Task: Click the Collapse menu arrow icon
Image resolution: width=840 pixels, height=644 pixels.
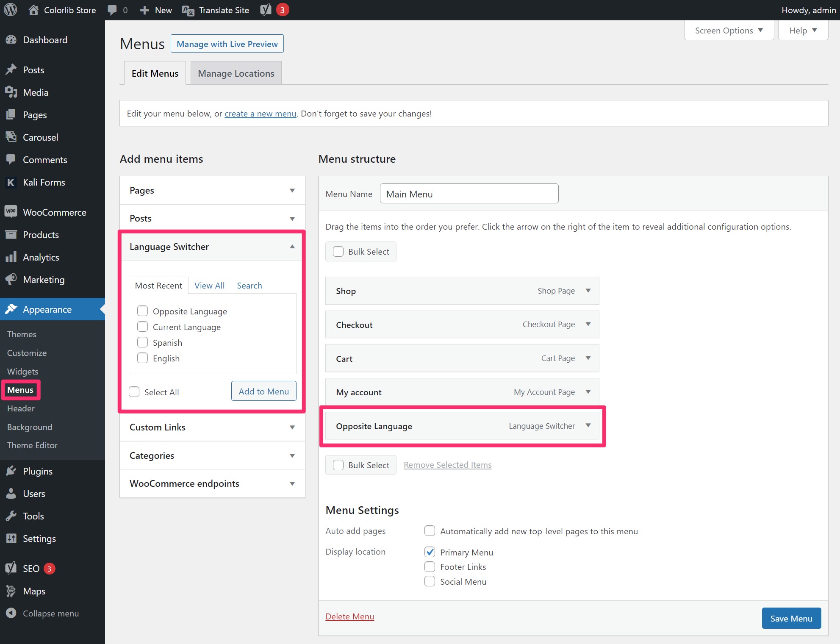Action: pos(11,613)
